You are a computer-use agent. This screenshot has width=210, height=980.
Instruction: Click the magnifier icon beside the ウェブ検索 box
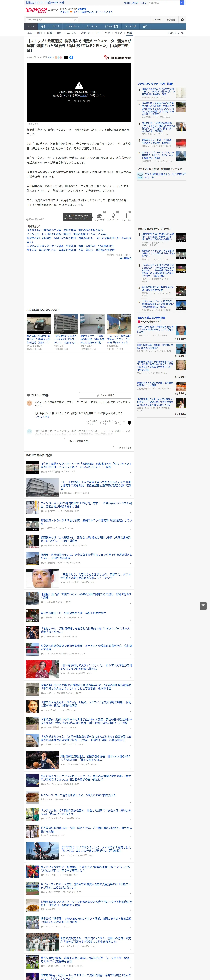click(182, 3)
